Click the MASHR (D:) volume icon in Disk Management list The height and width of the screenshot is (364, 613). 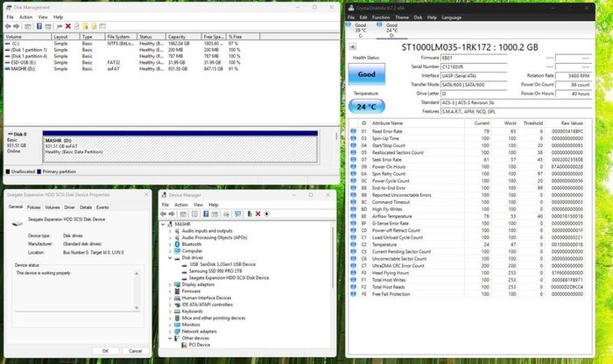[7, 69]
